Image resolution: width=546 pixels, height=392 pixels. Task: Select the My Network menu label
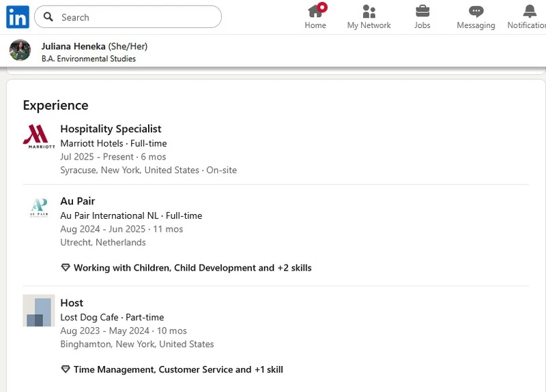click(x=369, y=25)
